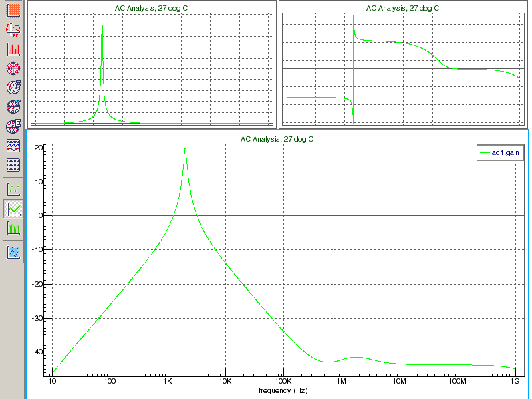Click the 0 value on gain axis
This screenshot has height=399, width=532.
click(41, 215)
